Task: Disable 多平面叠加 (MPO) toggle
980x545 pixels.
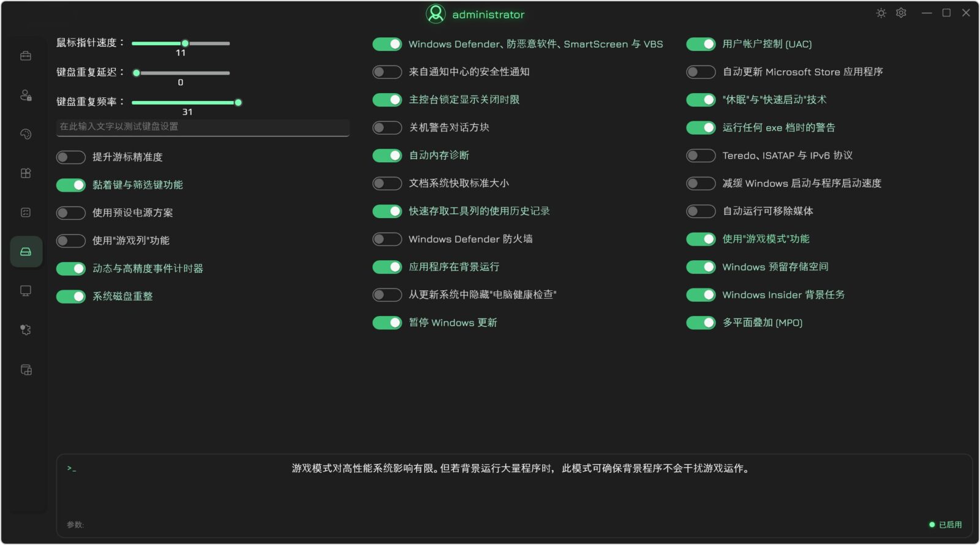Action: [x=701, y=323]
